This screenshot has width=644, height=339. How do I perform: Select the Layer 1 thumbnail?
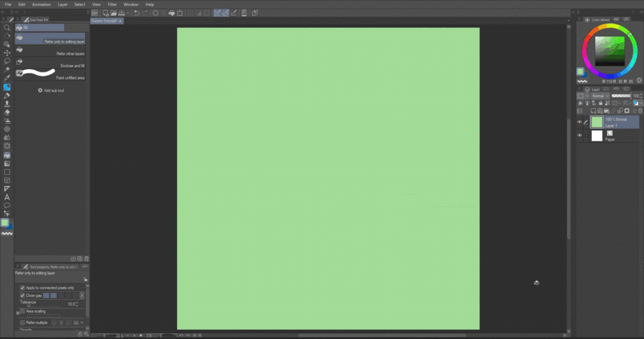click(x=597, y=122)
